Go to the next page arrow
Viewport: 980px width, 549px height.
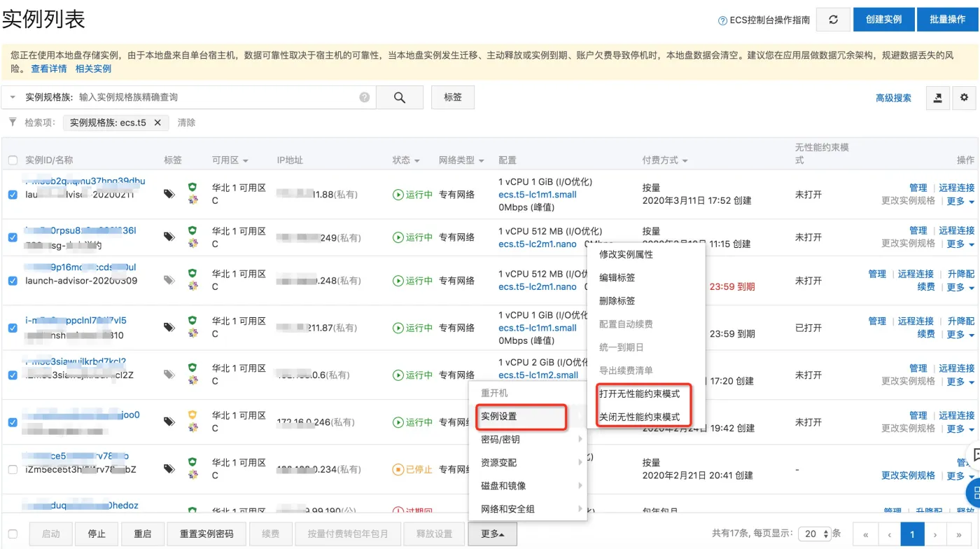(936, 534)
